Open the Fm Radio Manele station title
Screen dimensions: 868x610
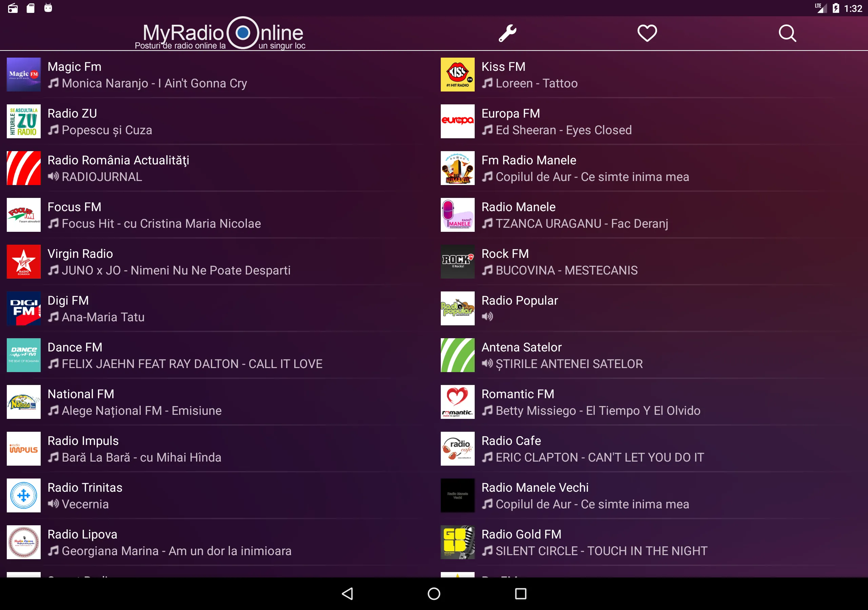click(x=529, y=160)
